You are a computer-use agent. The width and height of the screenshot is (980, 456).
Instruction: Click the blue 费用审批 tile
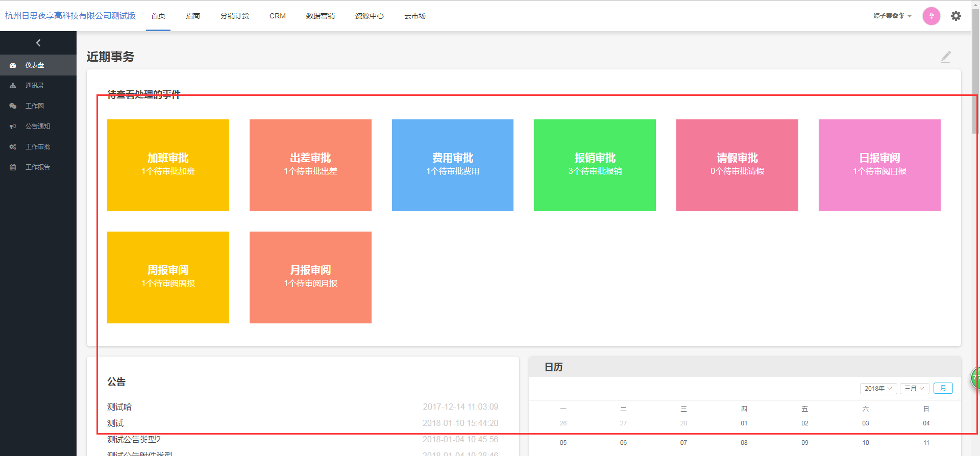[452, 165]
